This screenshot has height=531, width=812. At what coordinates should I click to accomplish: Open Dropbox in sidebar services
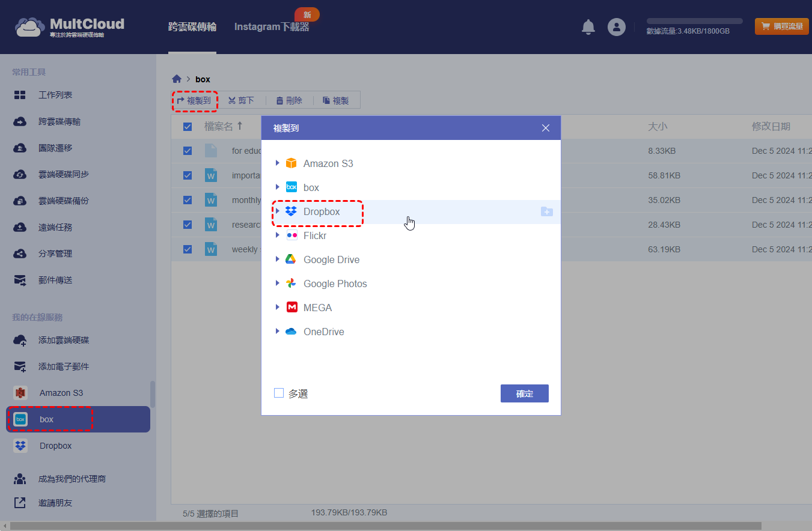click(78, 446)
